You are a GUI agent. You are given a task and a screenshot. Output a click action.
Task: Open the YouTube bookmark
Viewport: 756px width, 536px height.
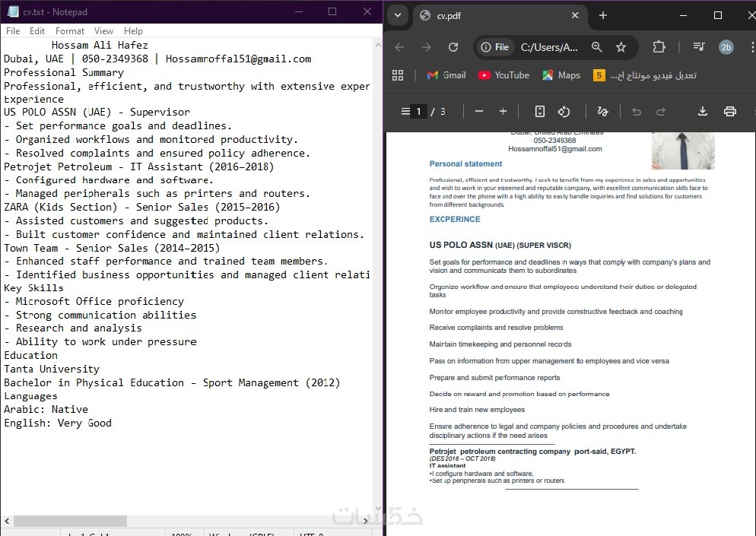coord(503,75)
